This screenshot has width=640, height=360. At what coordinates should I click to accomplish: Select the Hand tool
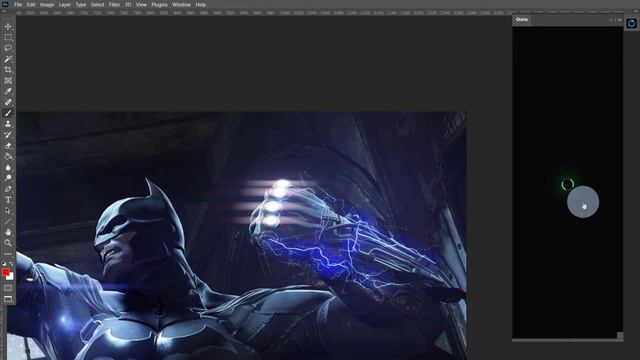8,232
